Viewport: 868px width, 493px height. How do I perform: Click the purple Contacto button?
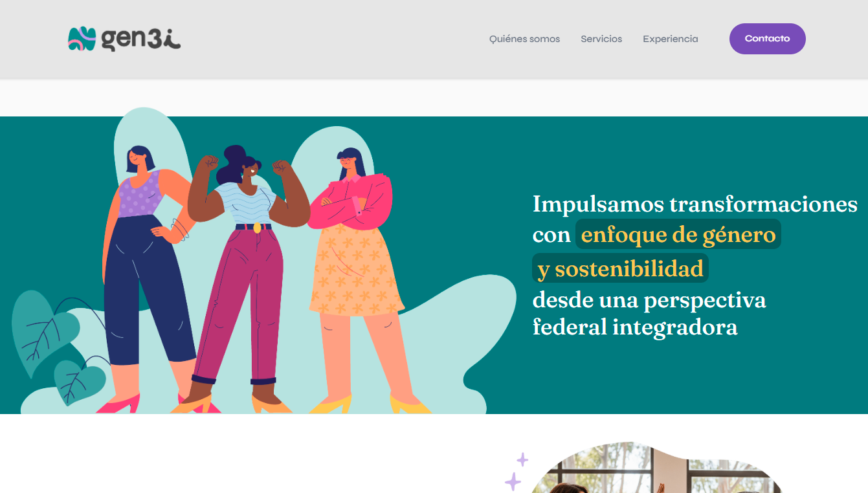(x=767, y=38)
